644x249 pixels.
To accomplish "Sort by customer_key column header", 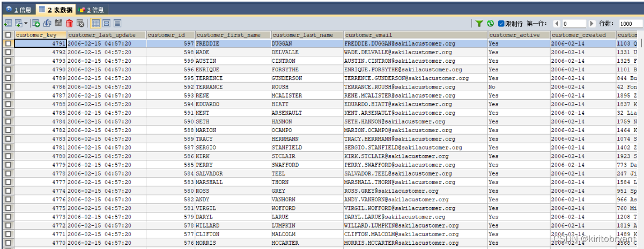I will 40,35.
